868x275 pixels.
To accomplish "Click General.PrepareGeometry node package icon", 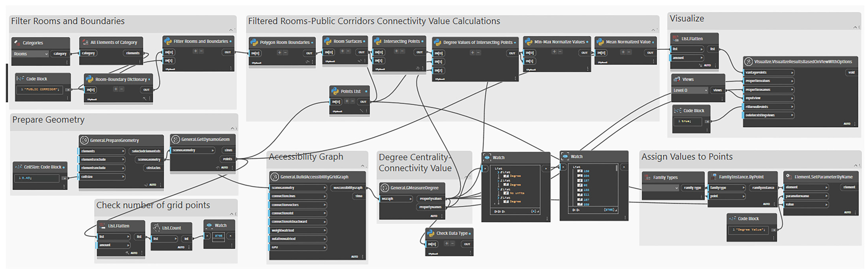I will (x=85, y=140).
